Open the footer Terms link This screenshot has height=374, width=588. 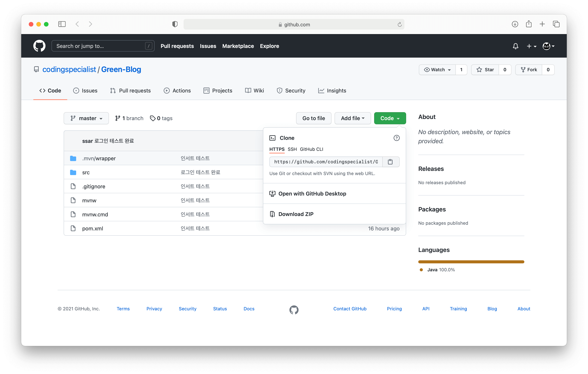123,309
